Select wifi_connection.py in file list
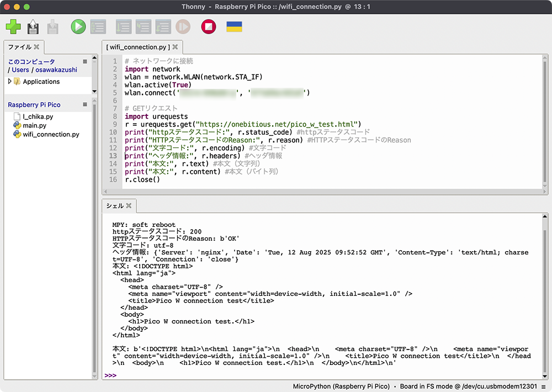 [51, 134]
